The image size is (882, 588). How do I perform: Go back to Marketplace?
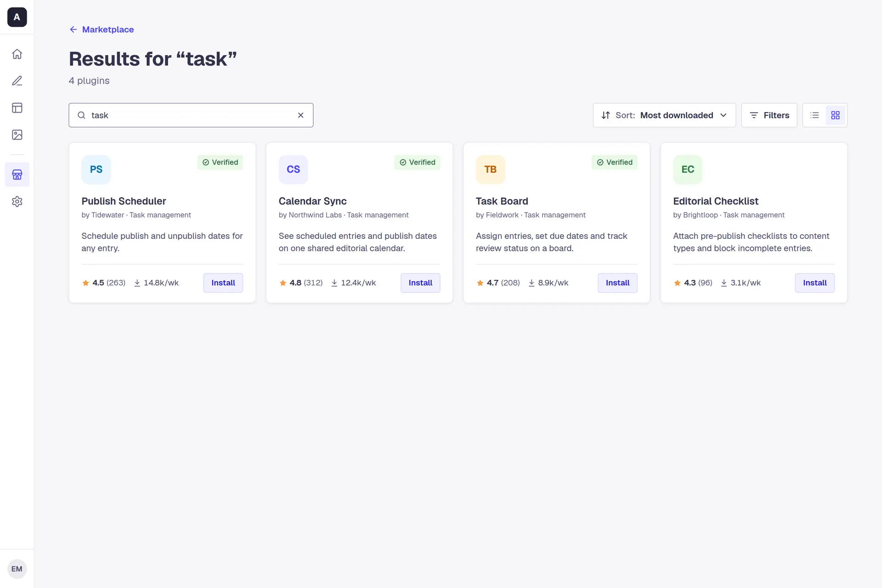(x=102, y=29)
